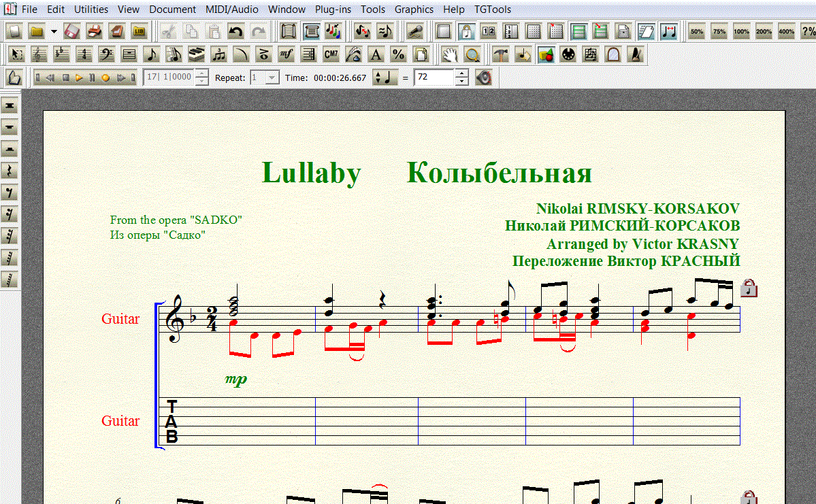This screenshot has width=816, height=504.
Task: Select the Smart Shape slur tool
Action: (241, 54)
